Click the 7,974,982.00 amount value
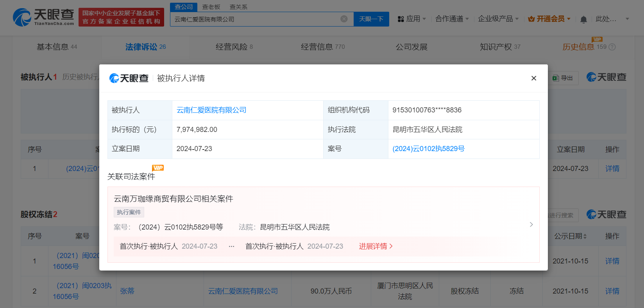 tap(197, 130)
